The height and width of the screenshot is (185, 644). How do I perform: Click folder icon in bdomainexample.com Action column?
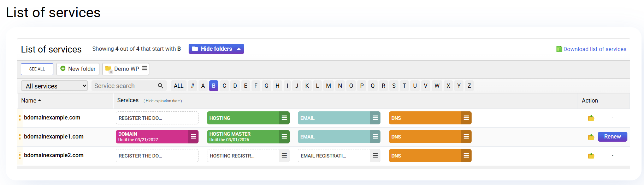point(591,118)
